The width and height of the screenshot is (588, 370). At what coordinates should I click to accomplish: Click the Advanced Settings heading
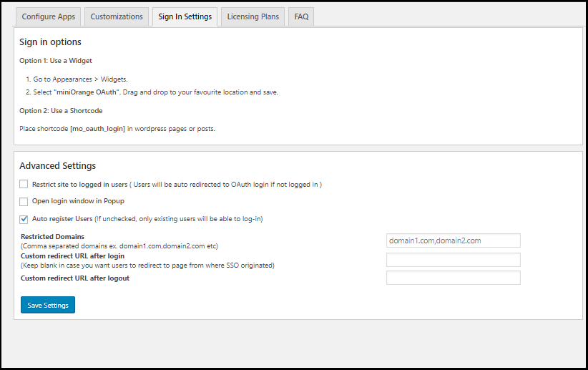tap(57, 166)
